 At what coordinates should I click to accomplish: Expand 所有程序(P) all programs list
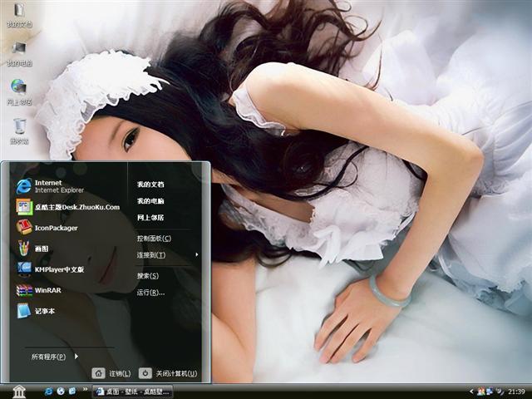pyautogui.click(x=55, y=357)
